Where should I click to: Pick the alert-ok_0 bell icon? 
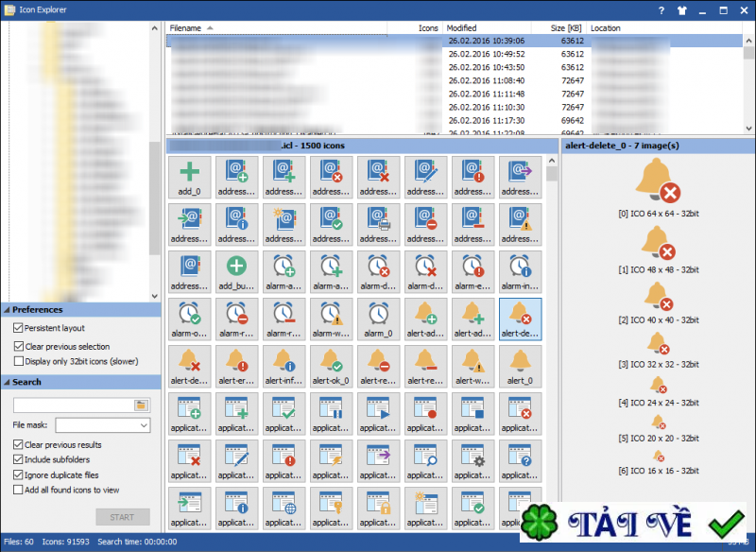332,366
